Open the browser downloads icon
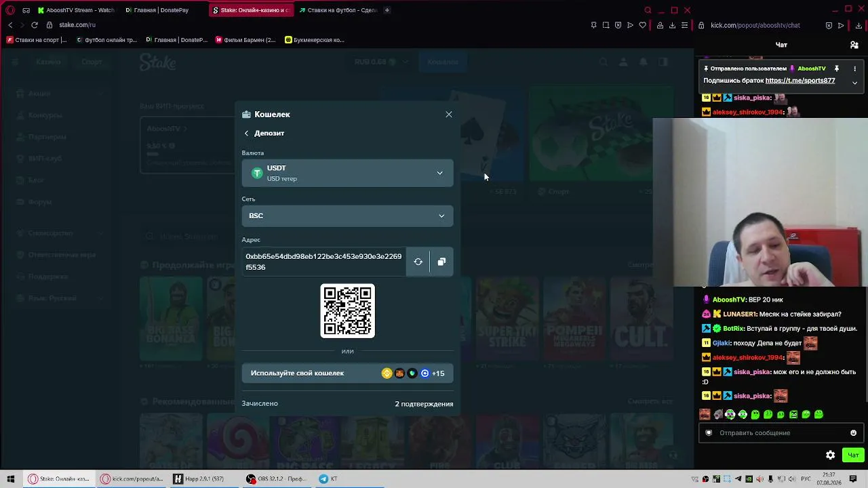This screenshot has width=868, height=488. click(672, 25)
